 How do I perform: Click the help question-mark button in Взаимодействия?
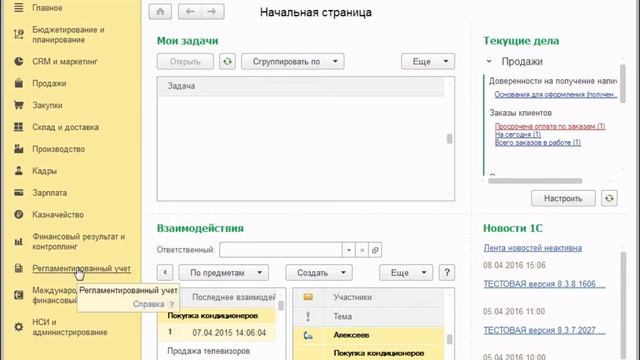447,272
